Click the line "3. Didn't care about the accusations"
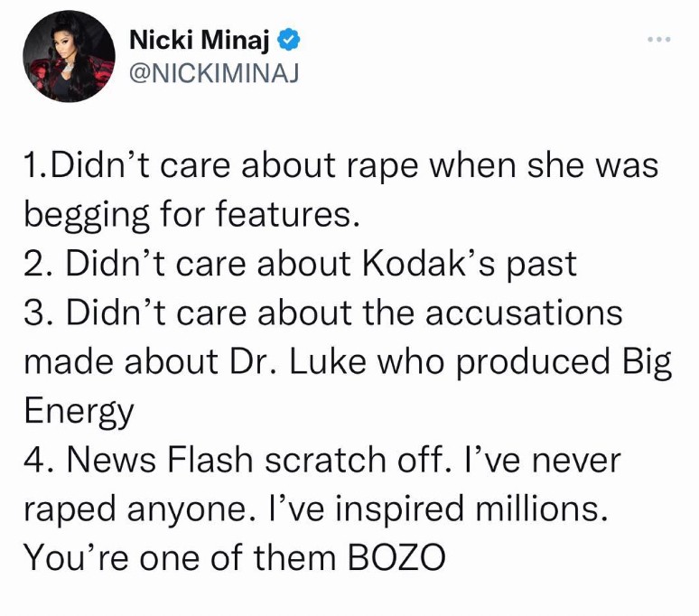The height and width of the screenshot is (616, 699). (x=323, y=313)
